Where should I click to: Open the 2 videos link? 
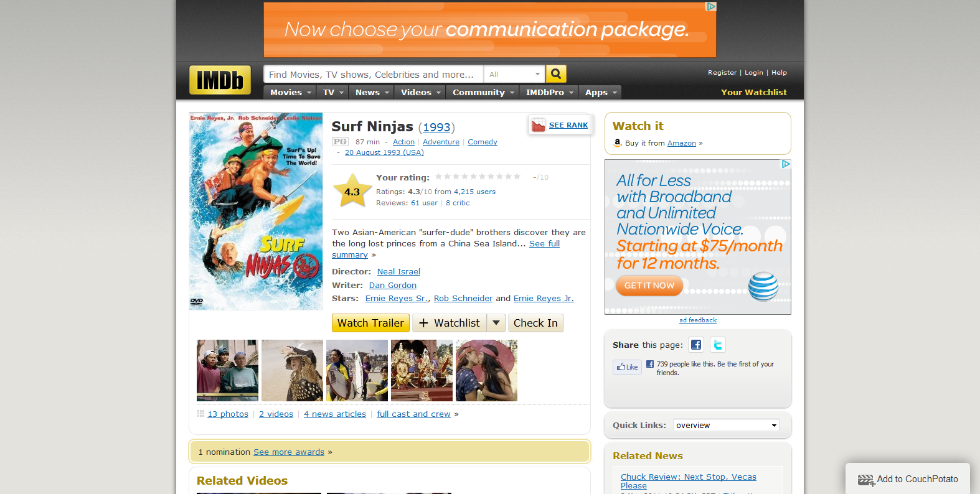pos(276,414)
